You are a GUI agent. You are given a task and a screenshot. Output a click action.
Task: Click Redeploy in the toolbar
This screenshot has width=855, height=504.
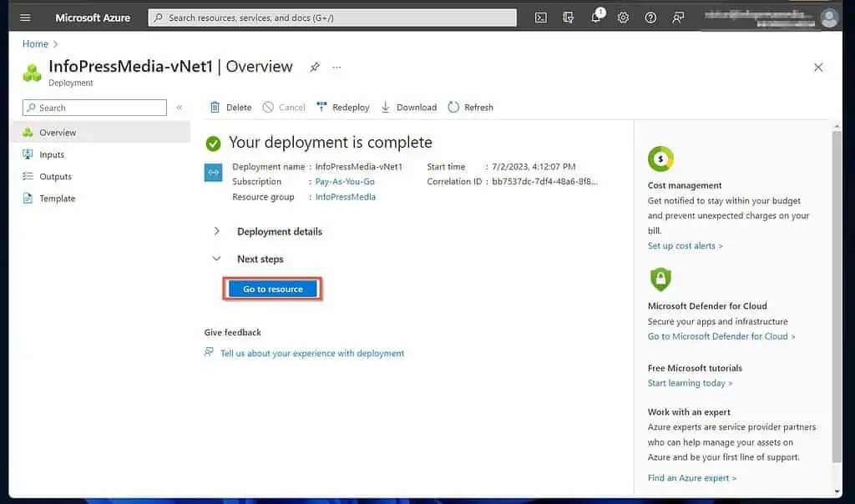pos(343,108)
